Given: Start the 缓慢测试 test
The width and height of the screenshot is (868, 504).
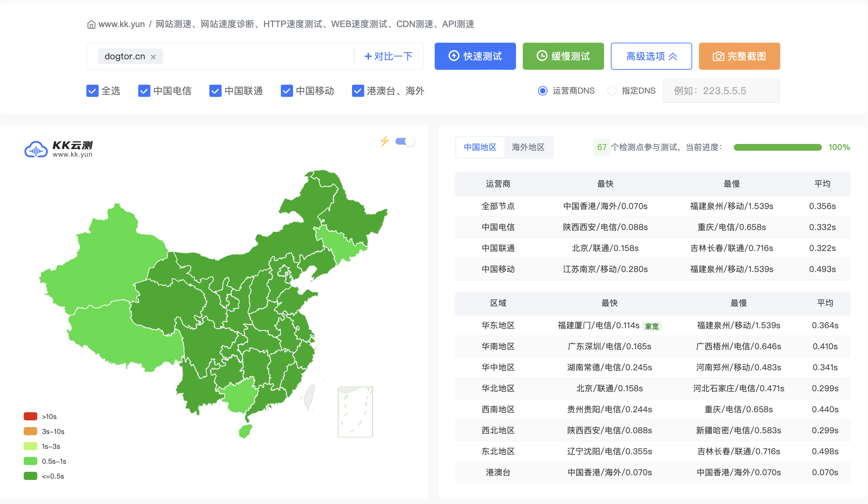Looking at the screenshot, I should [563, 56].
